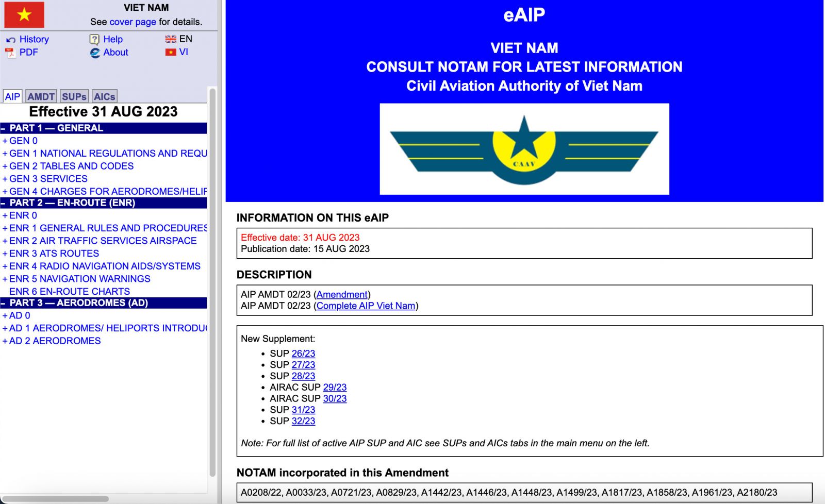
Task: Click Publication date: 15 AUG 2023 text
Action: 305,249
